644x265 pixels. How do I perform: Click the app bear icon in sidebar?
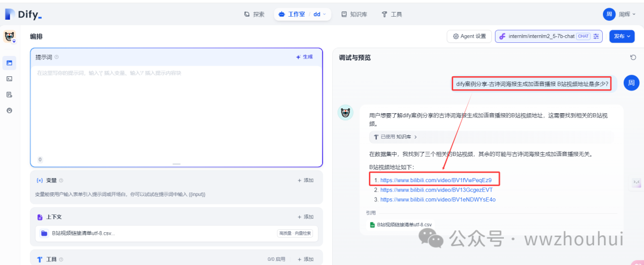[10, 36]
